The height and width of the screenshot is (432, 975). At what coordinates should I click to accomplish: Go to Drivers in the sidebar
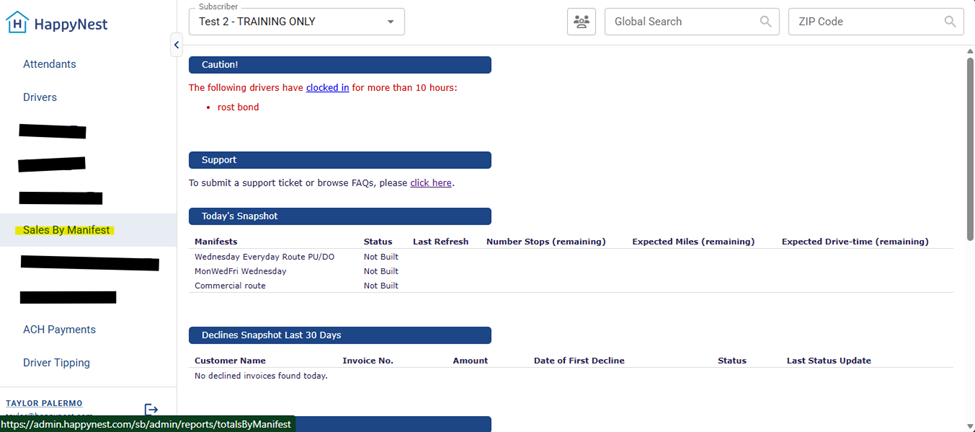[40, 97]
